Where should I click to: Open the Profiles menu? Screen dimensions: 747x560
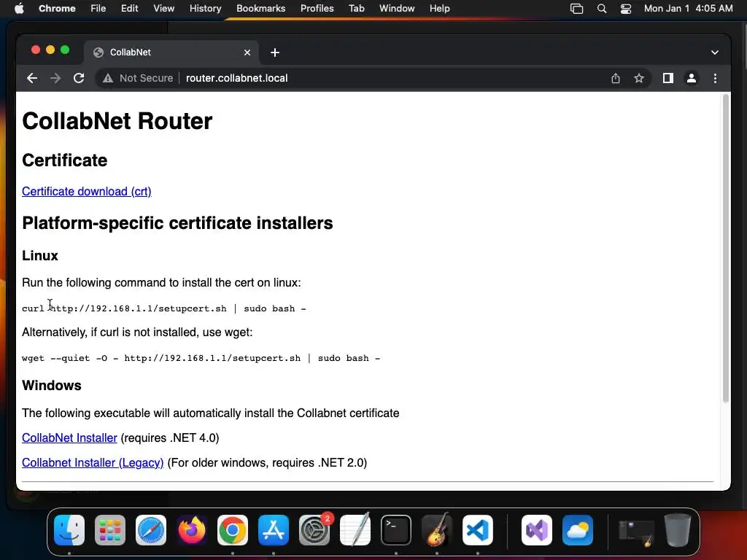coord(317,9)
